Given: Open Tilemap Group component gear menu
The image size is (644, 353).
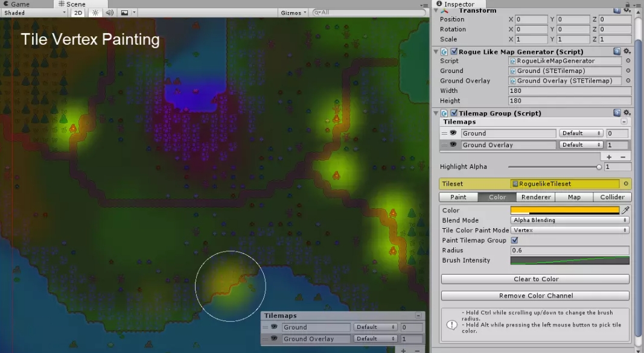Looking at the screenshot, I should [627, 113].
